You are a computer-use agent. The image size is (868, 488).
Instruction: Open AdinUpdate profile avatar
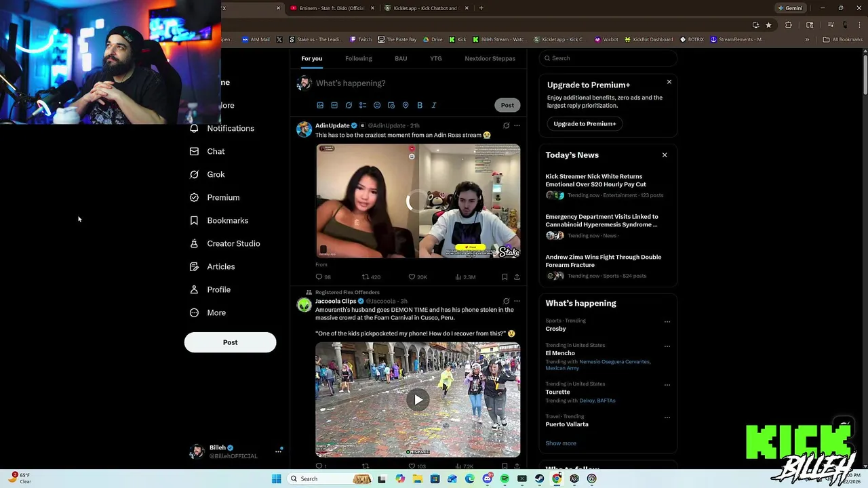[304, 129]
